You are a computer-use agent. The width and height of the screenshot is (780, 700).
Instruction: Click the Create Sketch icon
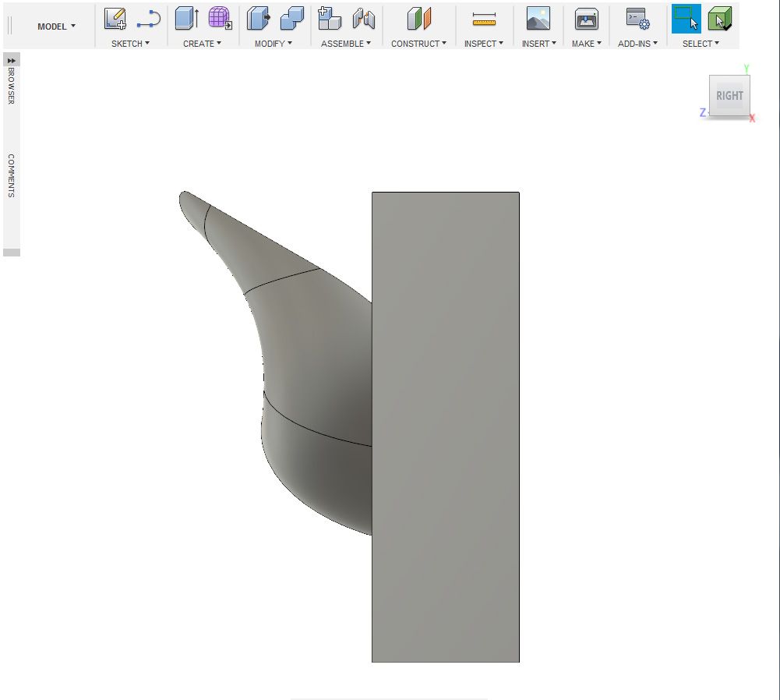[115, 19]
